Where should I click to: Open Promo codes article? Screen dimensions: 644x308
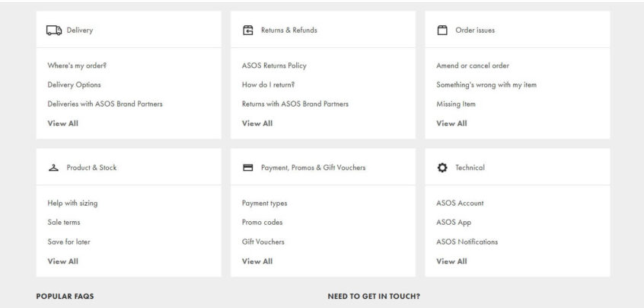click(262, 222)
